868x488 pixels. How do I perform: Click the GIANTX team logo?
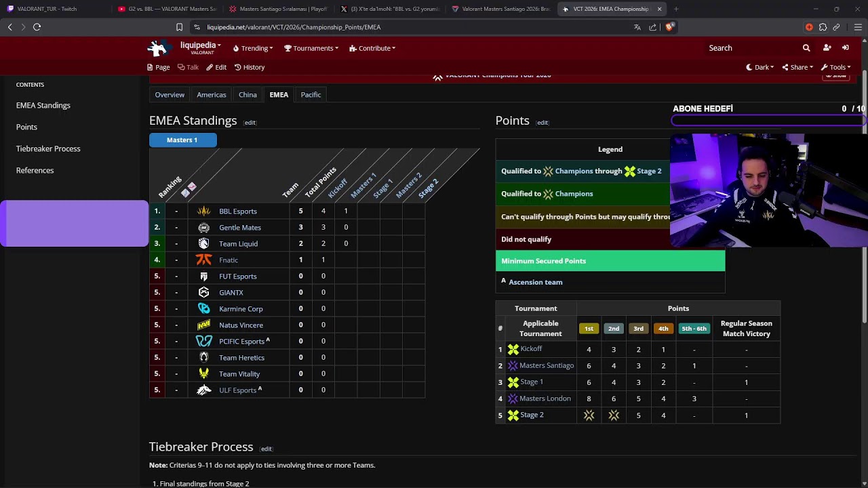[203, 292]
